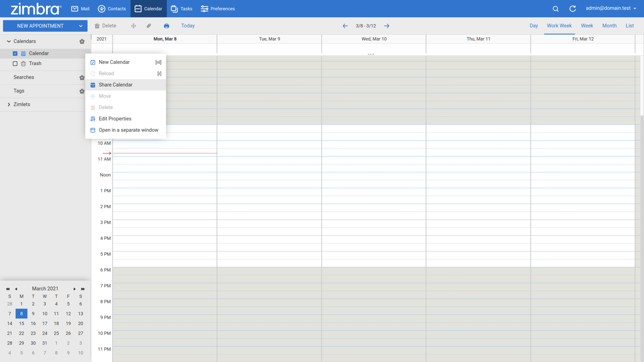
Task: Toggle the Trash calendar checkbox
Action: (15, 63)
